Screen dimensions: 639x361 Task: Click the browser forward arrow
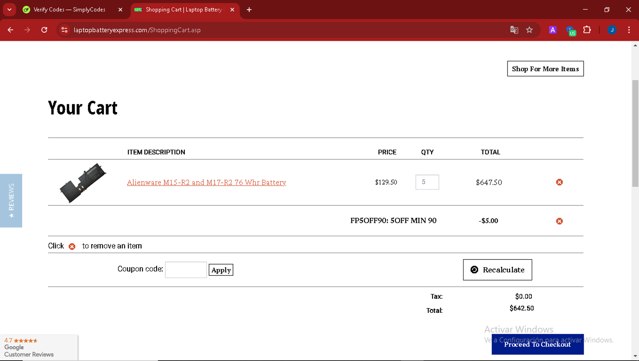[x=27, y=30]
